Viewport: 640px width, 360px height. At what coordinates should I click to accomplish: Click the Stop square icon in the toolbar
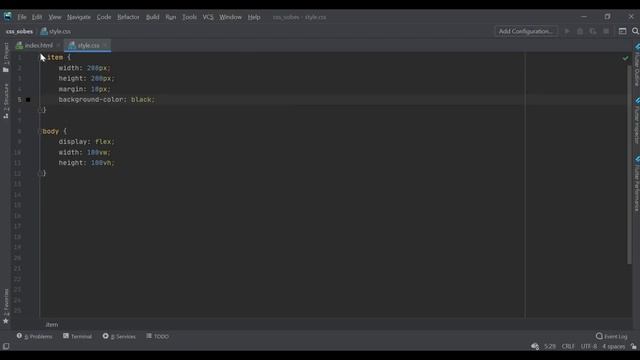pos(606,31)
